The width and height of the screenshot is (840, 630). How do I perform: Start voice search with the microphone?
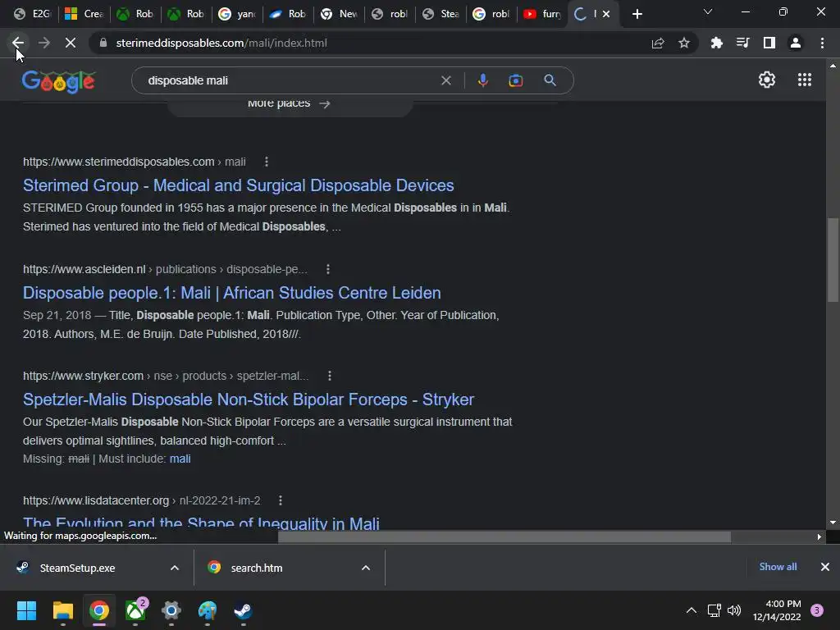coord(482,80)
